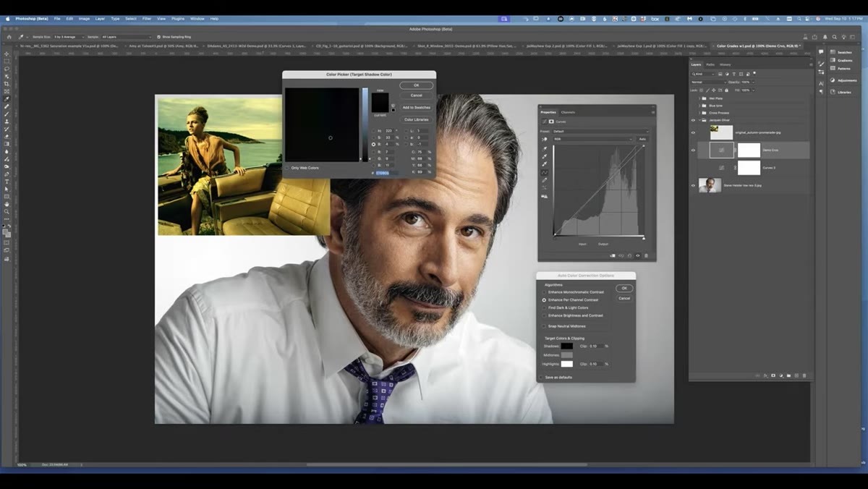Click Auto button in Curves

click(642, 139)
